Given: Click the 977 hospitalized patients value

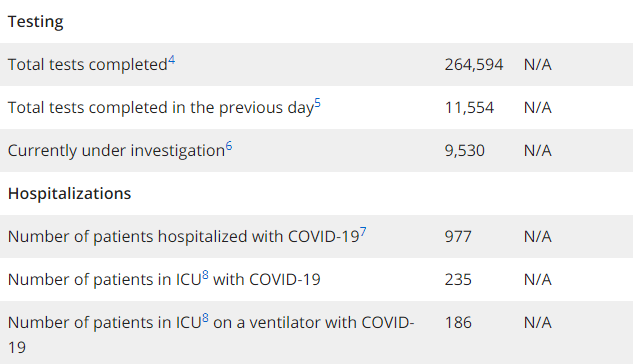Looking at the screenshot, I should click(458, 237).
